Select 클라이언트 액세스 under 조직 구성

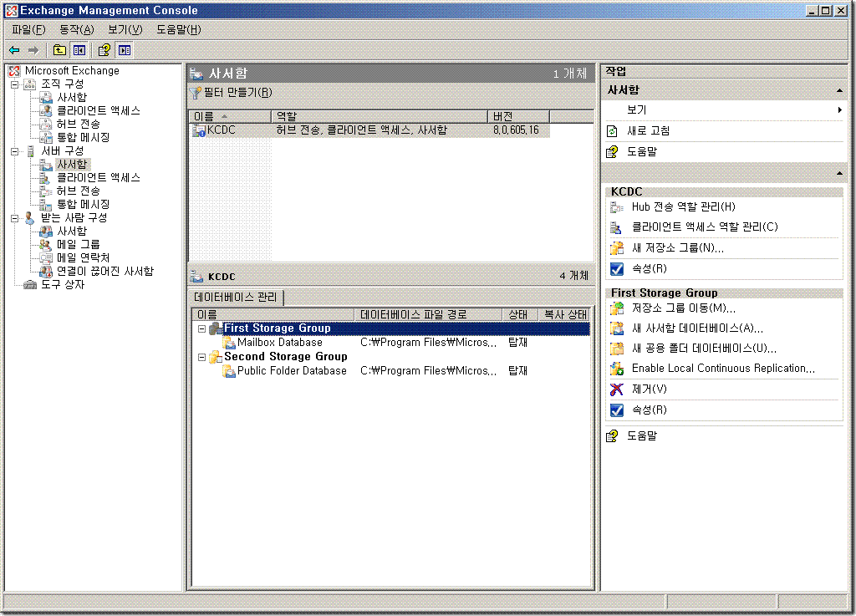[x=99, y=111]
